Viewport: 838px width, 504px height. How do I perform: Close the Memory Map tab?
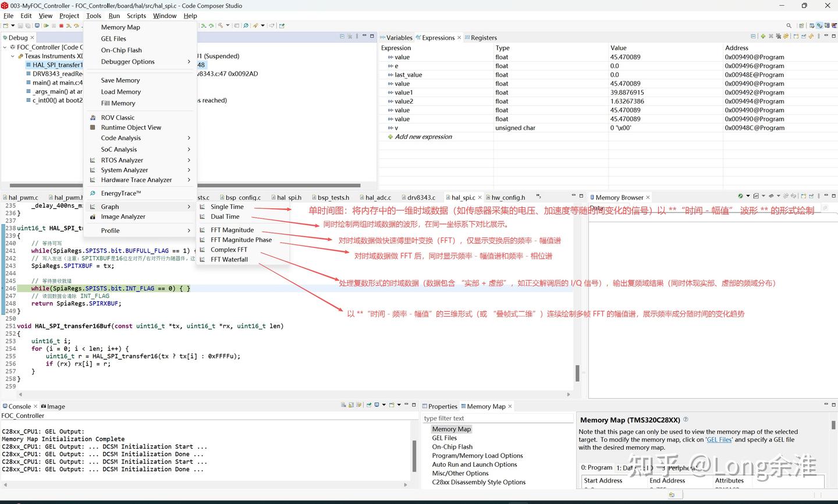(510, 406)
